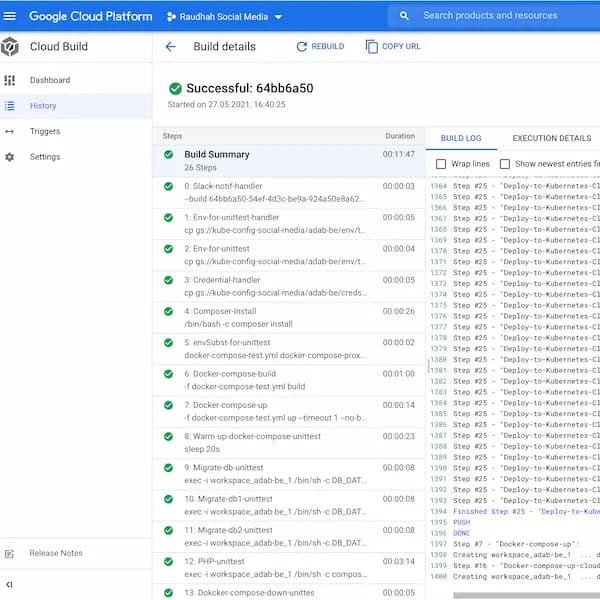Click the check icon for Build Summary

pyautogui.click(x=168, y=154)
